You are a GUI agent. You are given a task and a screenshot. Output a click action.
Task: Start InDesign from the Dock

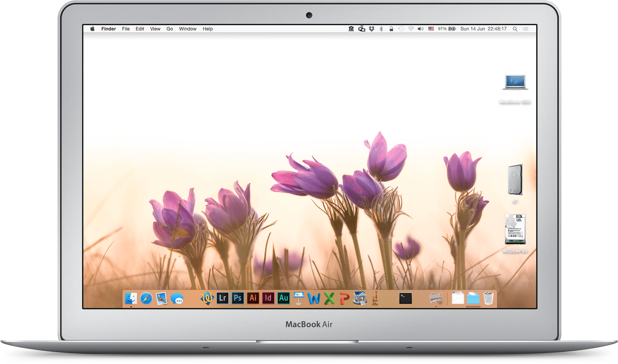pos(268,298)
